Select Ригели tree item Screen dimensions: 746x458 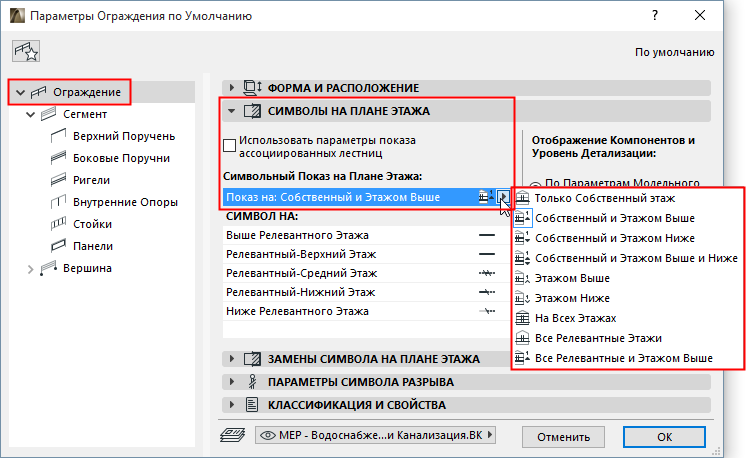91,180
